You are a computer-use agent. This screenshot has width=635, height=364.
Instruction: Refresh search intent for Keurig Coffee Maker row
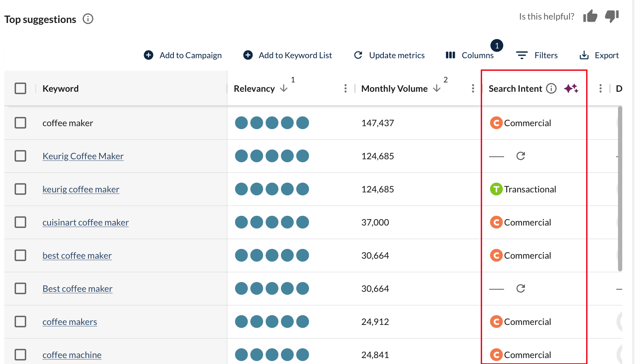click(521, 156)
